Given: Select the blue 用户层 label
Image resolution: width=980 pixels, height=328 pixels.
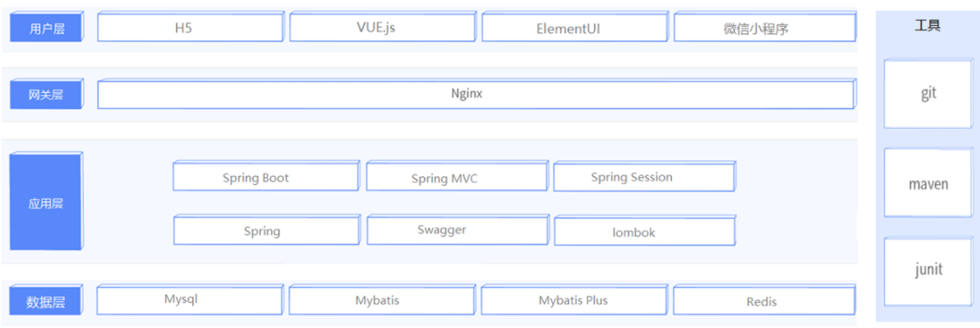Looking at the screenshot, I should tap(46, 28).
